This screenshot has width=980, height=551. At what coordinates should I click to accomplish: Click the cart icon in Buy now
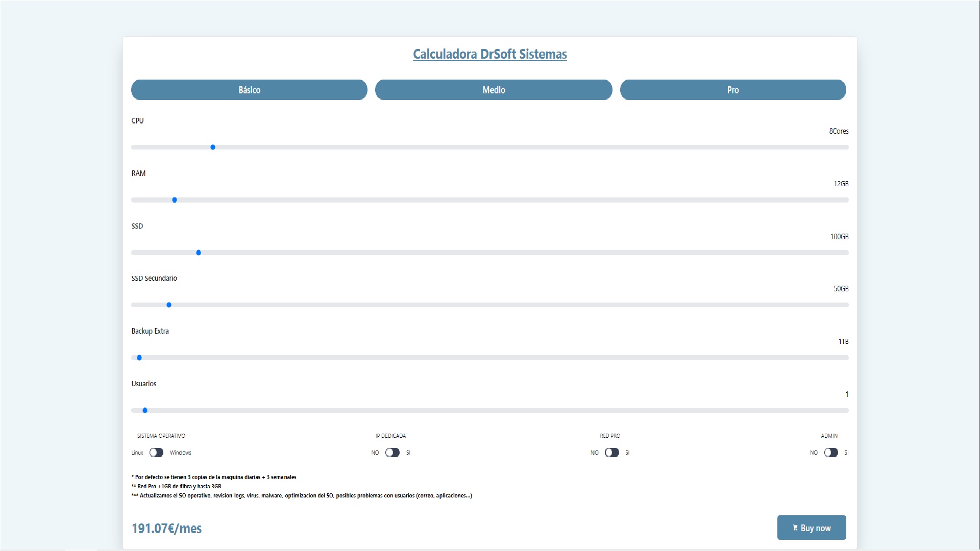tap(795, 528)
